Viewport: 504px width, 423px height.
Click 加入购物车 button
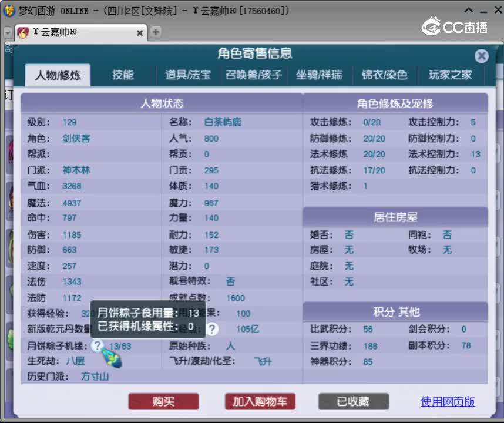pyautogui.click(x=260, y=401)
